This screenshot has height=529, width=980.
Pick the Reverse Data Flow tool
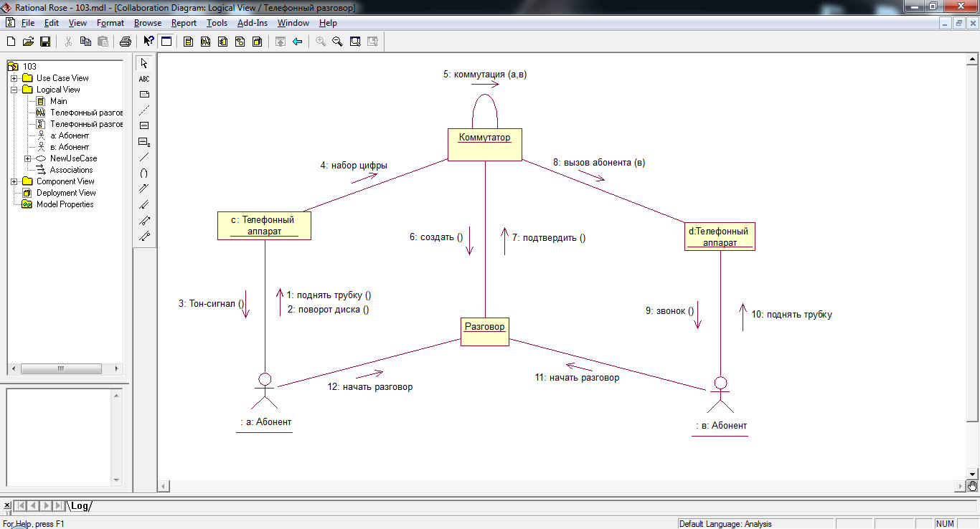pyautogui.click(x=144, y=237)
